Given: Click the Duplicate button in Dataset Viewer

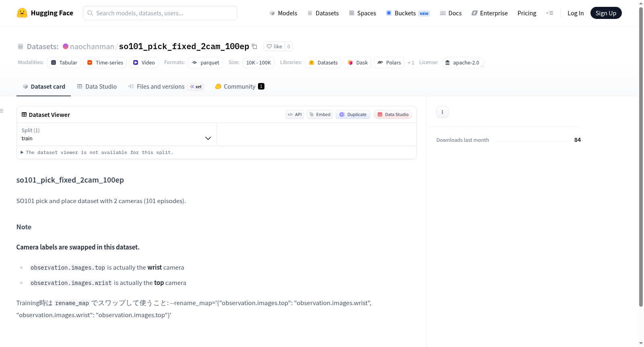Looking at the screenshot, I should (353, 114).
